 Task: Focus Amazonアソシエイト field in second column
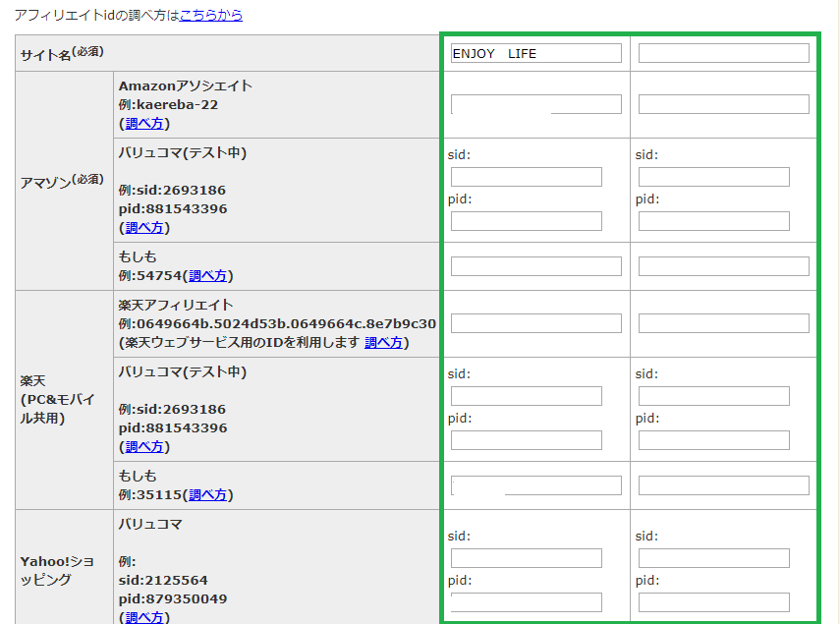pos(724,104)
